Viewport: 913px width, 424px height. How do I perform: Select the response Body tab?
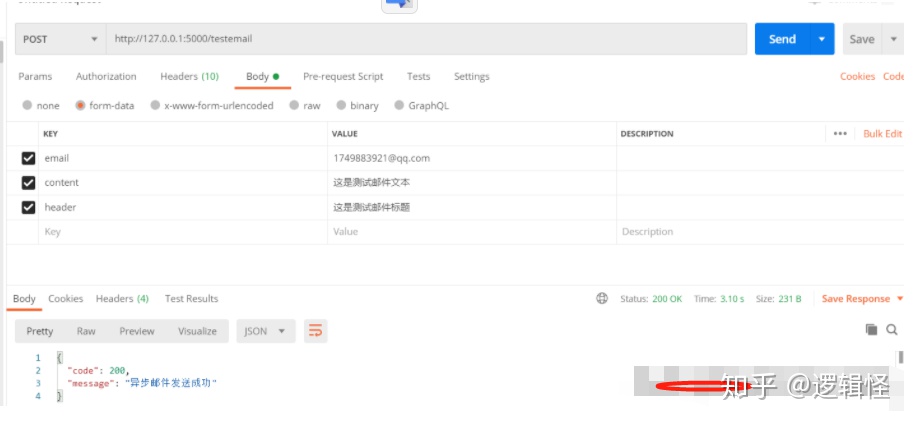(x=24, y=299)
